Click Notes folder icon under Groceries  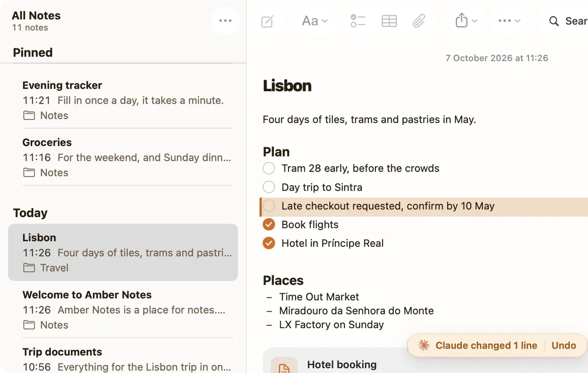[29, 172]
